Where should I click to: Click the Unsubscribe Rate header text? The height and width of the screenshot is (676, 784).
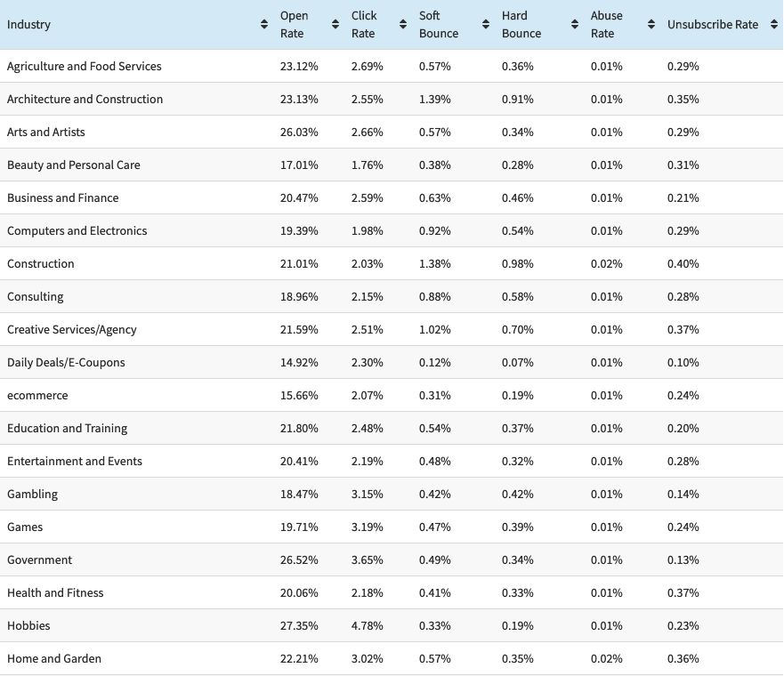click(712, 25)
